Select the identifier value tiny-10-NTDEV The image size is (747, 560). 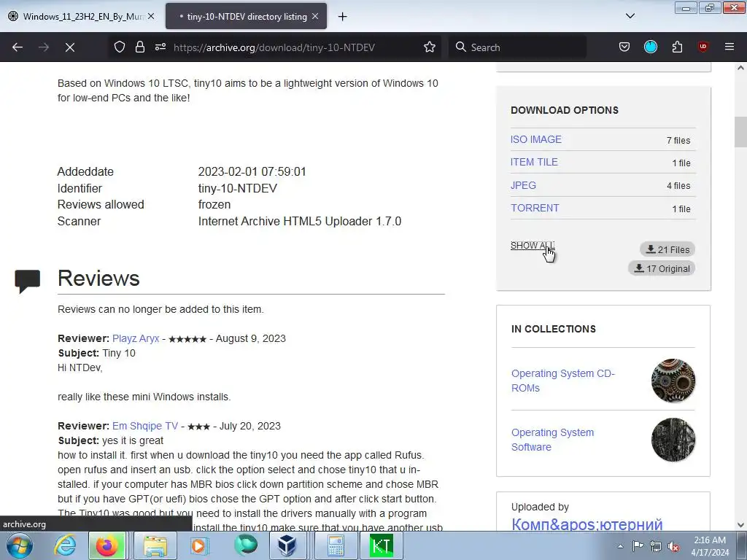(x=237, y=188)
